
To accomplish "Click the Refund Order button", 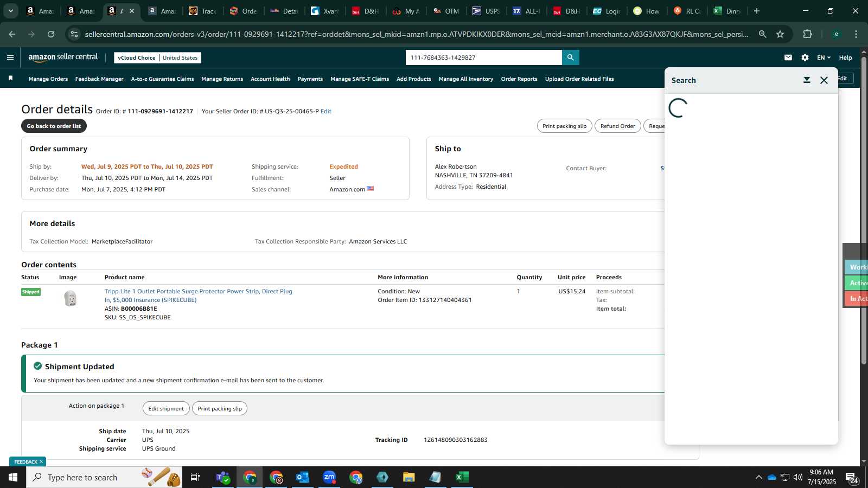I will [617, 126].
